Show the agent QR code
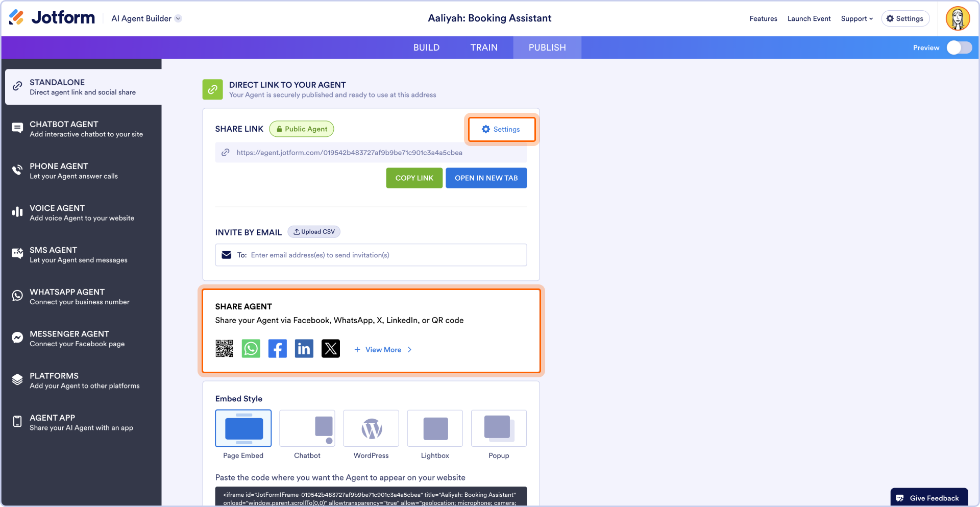The image size is (980, 507). coord(224,349)
